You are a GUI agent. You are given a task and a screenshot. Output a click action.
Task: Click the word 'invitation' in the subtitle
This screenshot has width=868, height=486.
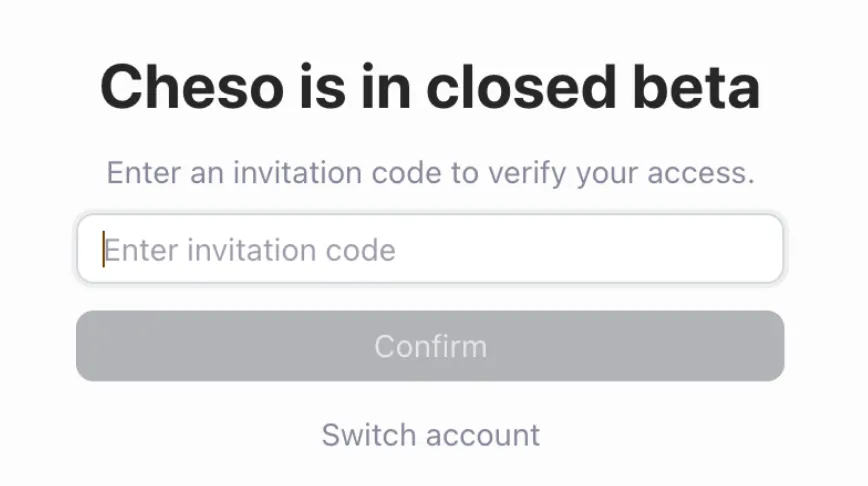(x=298, y=173)
